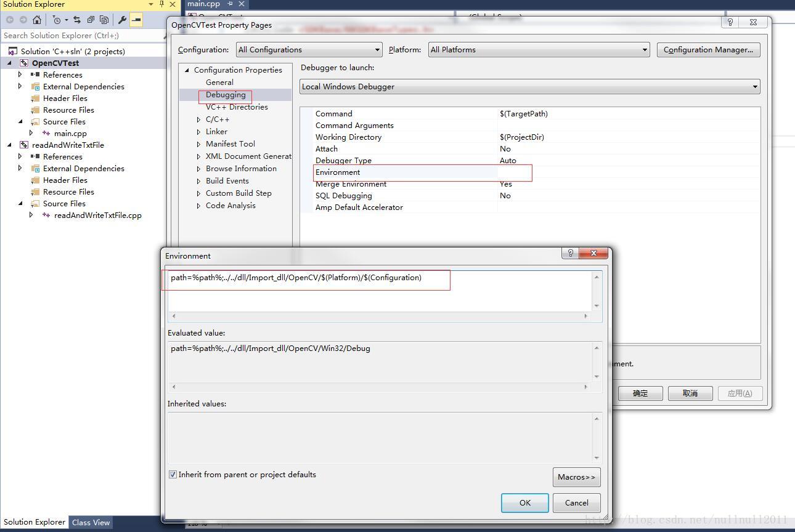Click the Properties wrench icon
The height and width of the screenshot is (532, 795).
122,20
